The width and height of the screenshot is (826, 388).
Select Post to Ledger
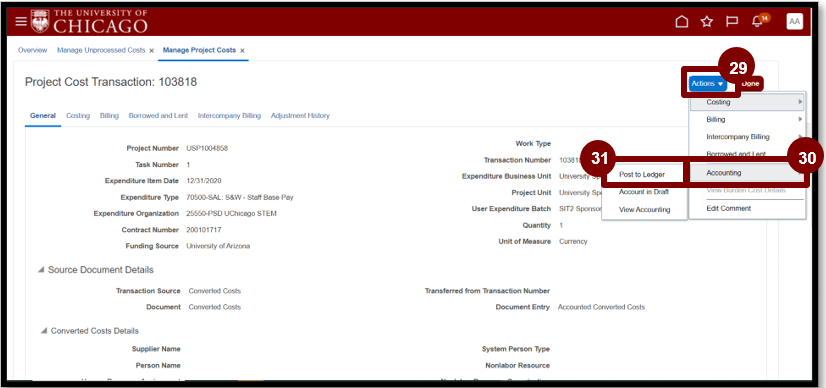(x=642, y=175)
